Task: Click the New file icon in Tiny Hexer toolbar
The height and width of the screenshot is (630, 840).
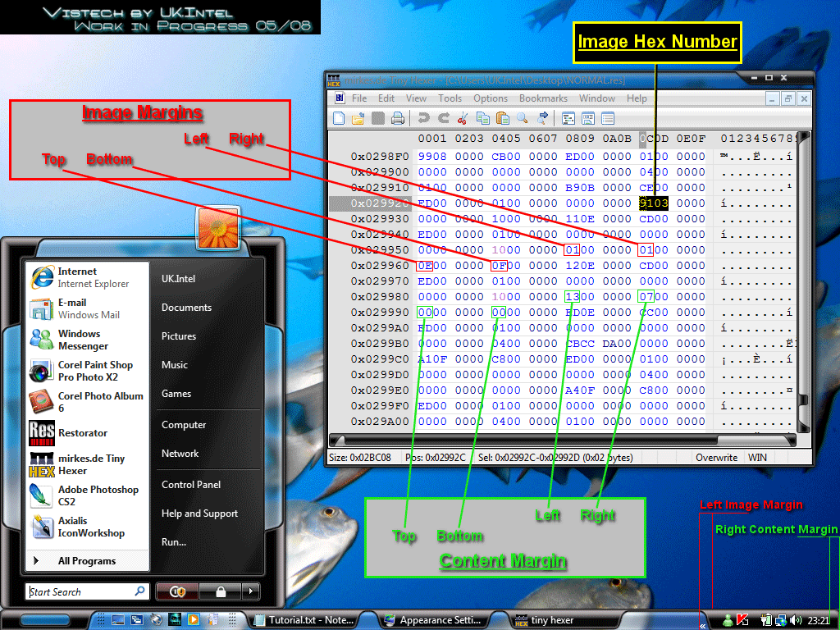Action: click(339, 118)
